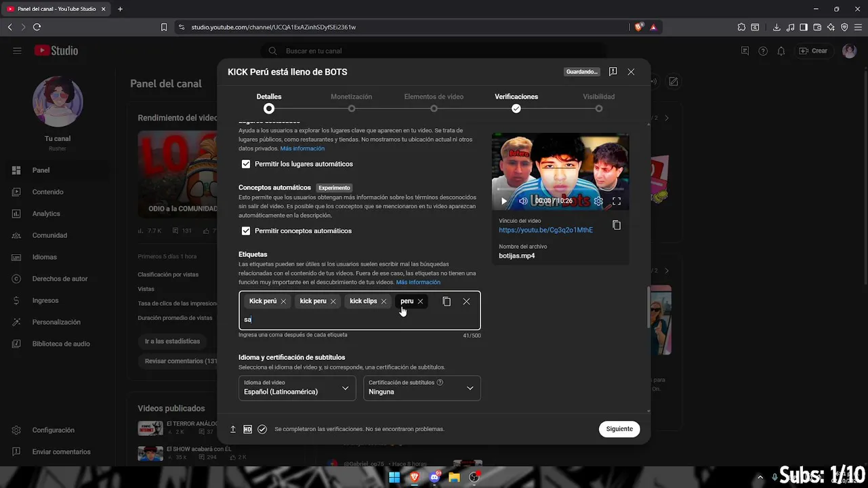Open File Explorer from the taskbar
Screen dimensions: 868x488
tap(454, 477)
